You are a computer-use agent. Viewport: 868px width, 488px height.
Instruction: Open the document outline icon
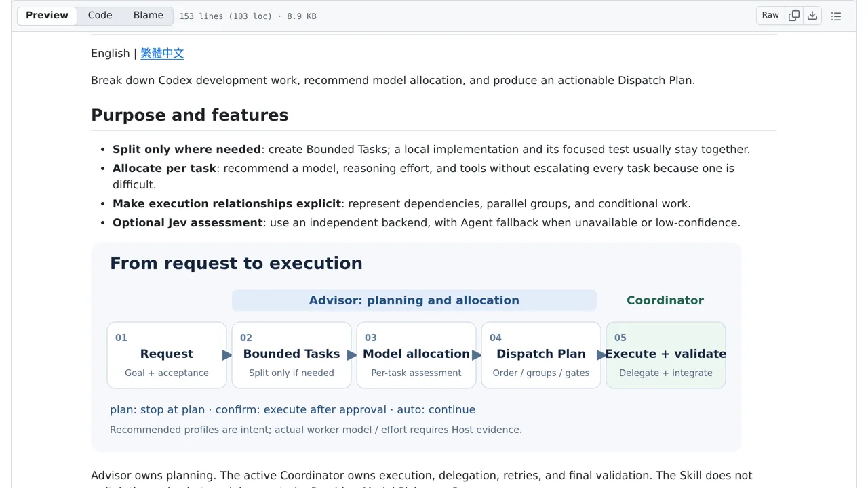(836, 16)
